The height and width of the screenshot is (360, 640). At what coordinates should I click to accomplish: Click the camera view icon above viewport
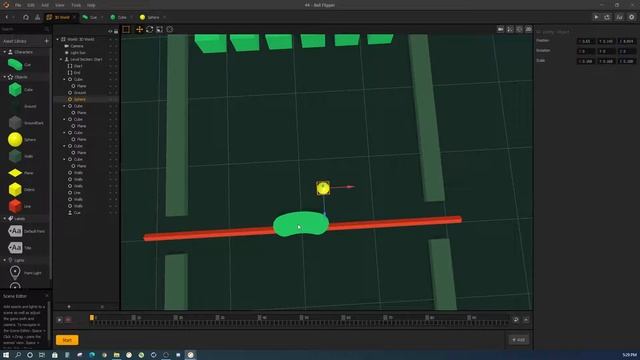pyautogui.click(x=500, y=29)
